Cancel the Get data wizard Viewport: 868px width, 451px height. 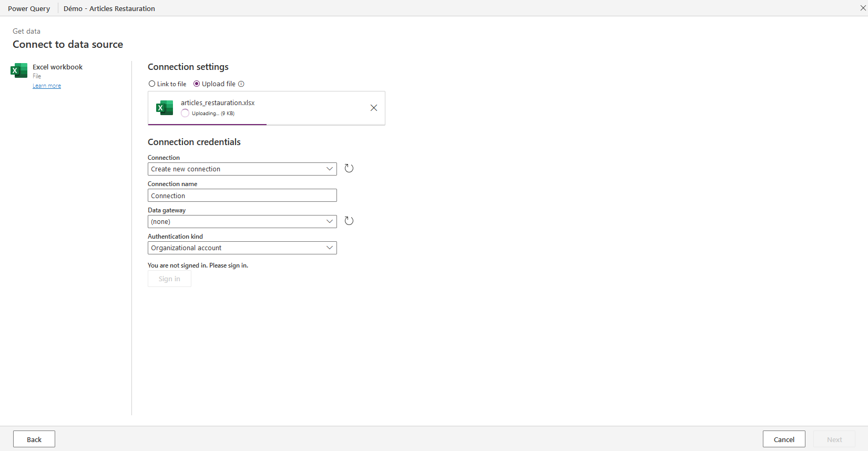[784, 439]
